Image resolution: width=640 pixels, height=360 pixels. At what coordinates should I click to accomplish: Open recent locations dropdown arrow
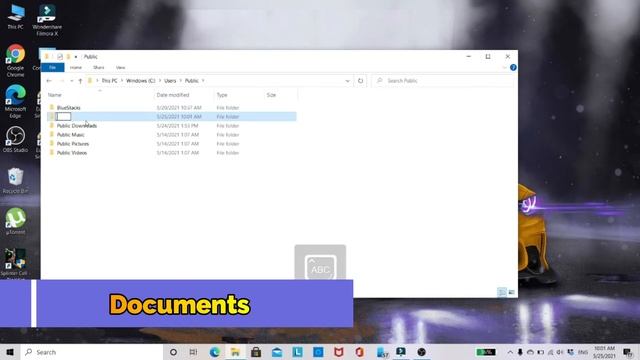71,81
